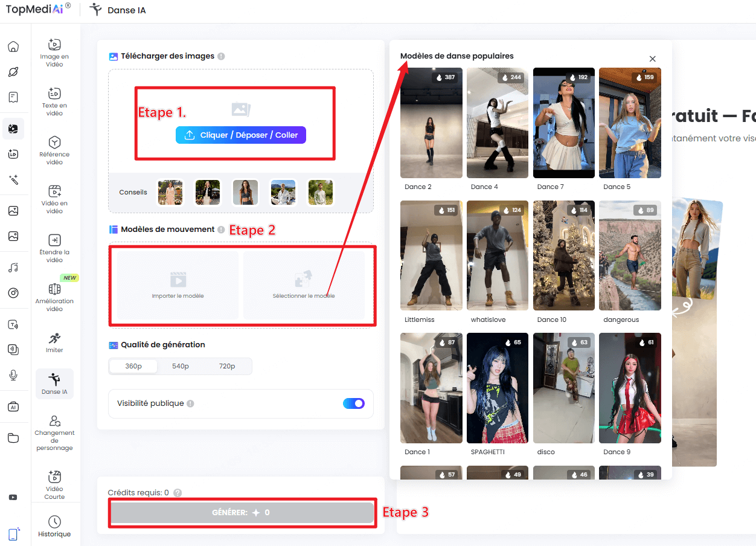
Task: Open the Vidéo en vidéo tool
Action: pyautogui.click(x=55, y=199)
